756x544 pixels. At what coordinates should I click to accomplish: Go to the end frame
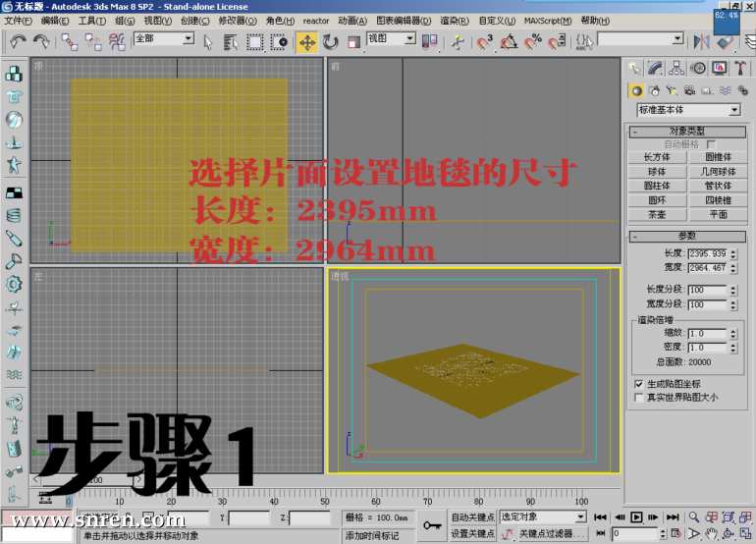pos(673,517)
